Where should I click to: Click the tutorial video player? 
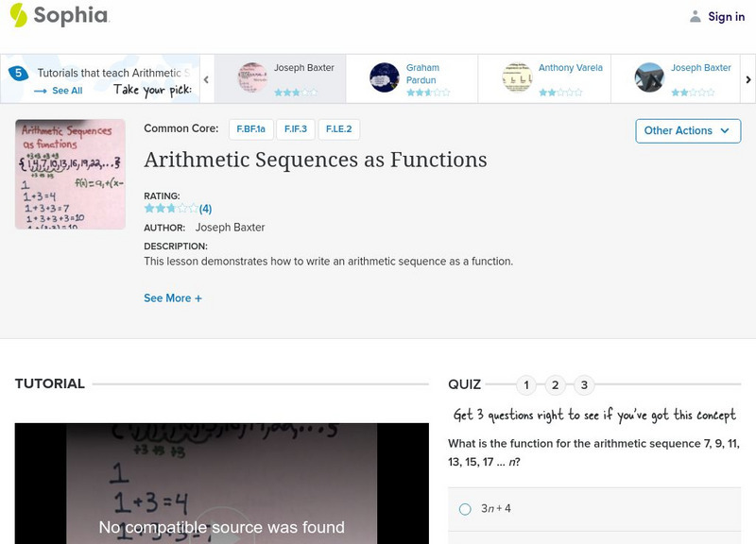point(222,484)
